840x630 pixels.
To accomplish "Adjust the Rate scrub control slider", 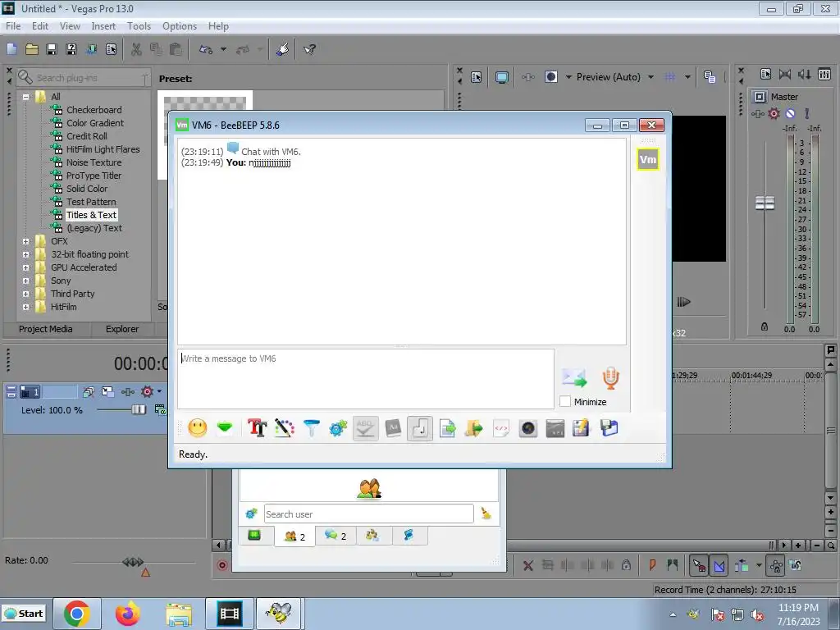I will [133, 562].
